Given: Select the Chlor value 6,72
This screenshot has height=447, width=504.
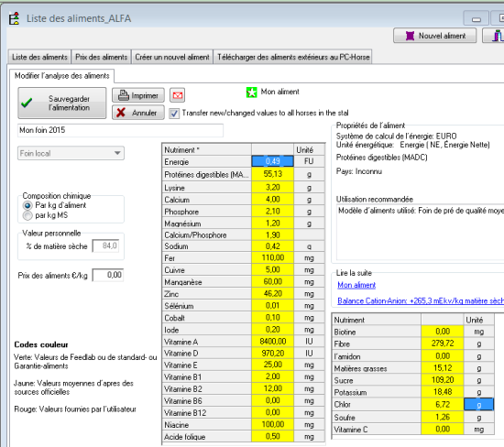Looking at the screenshot, I should point(443,405).
